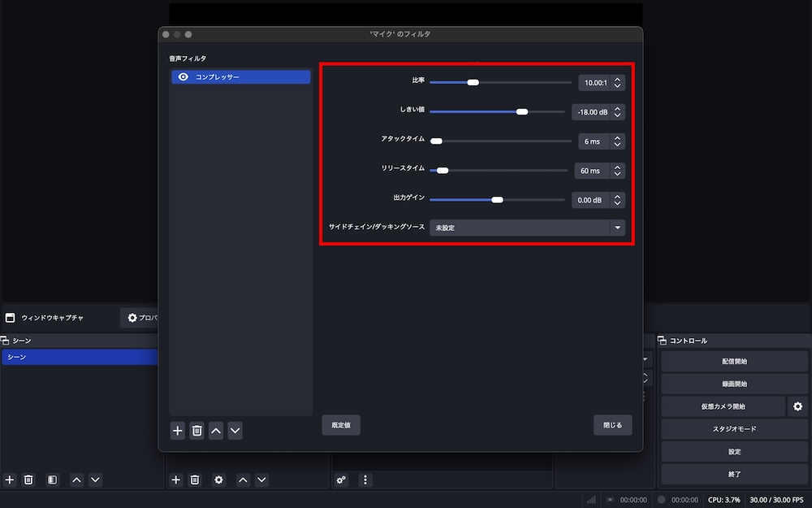The width and height of the screenshot is (812, 508).
Task: Click the しきい値 slider handle
Action: coord(522,112)
